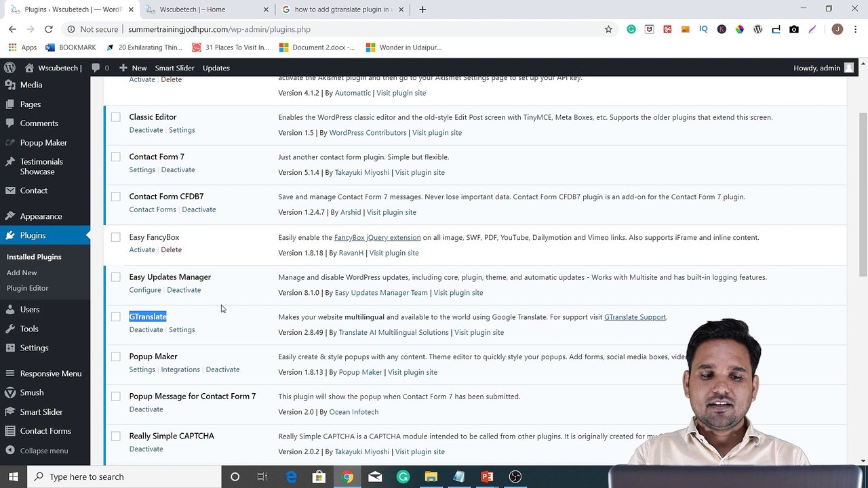868x488 pixels.
Task: Bookmark this page with star icon
Action: pyautogui.click(x=608, y=29)
